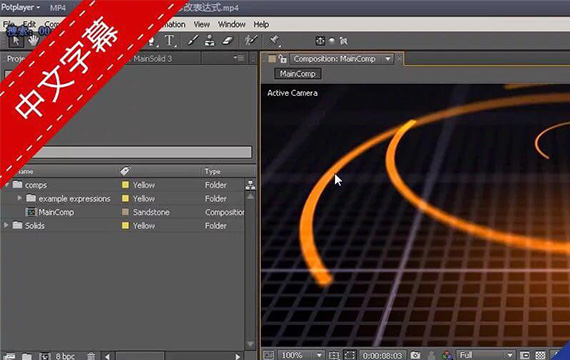
Task: Take a snapshot with the camera icon
Action: 415,355
